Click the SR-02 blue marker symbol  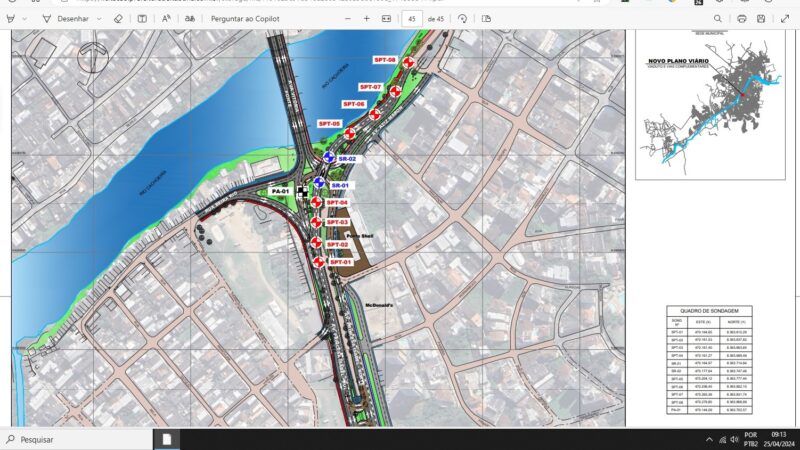click(329, 158)
